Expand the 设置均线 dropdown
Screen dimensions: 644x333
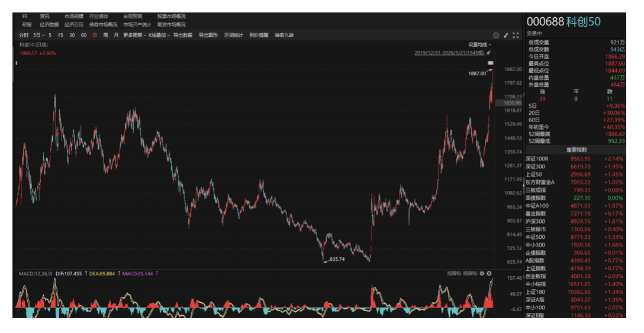coord(479,45)
